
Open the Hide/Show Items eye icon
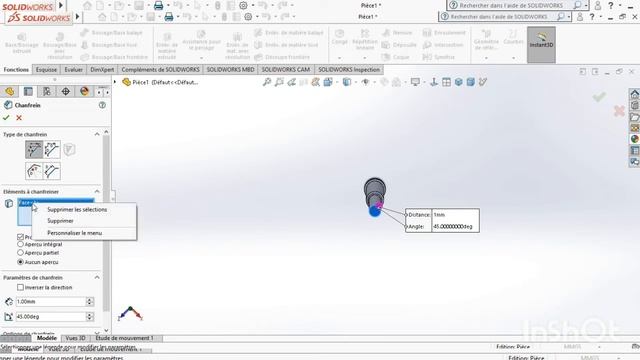(x=365, y=82)
